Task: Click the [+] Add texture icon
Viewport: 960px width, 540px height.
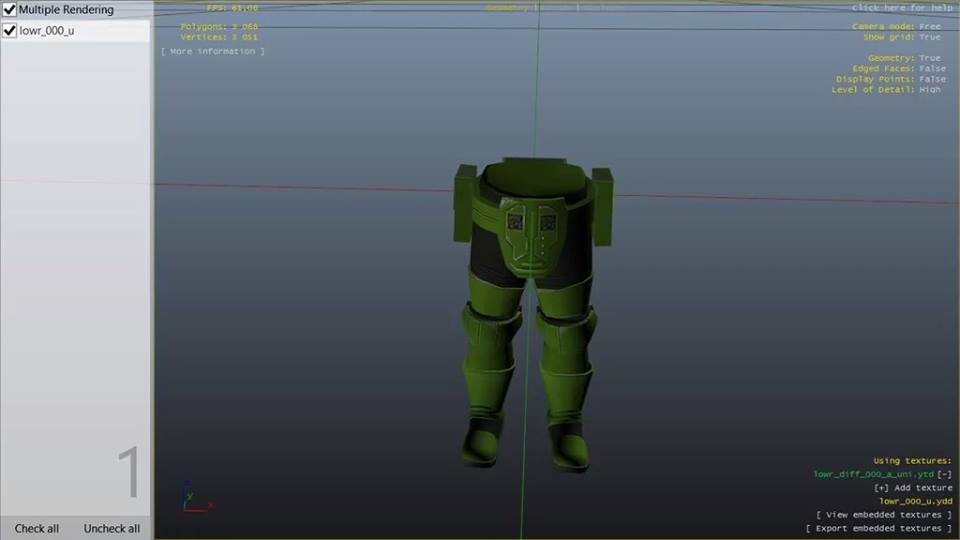Action: pyautogui.click(x=881, y=488)
